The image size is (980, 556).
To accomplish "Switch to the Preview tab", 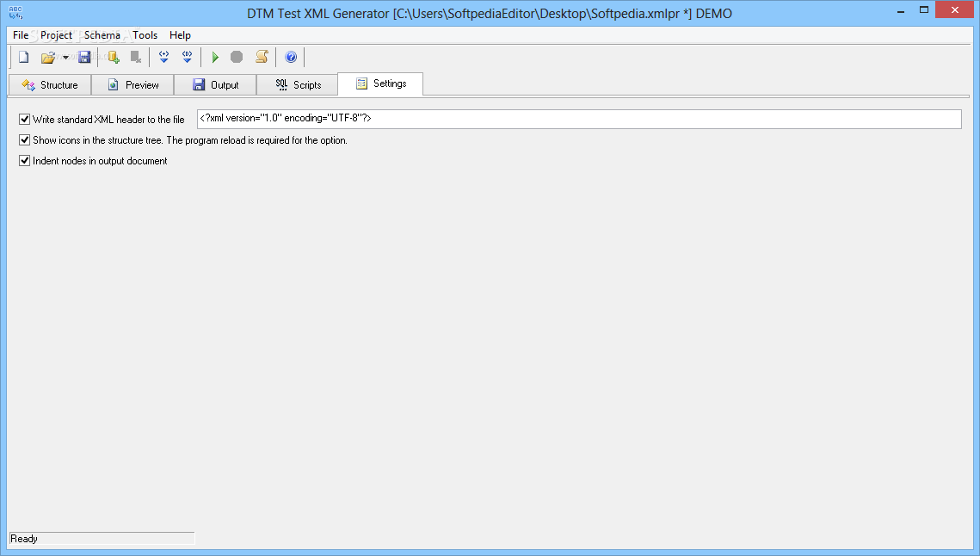I will [x=133, y=85].
